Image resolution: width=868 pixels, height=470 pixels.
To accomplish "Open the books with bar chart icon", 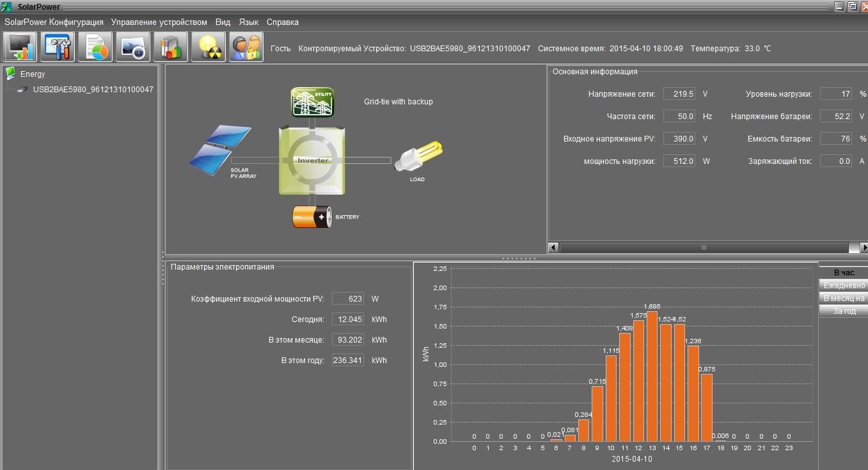I will pos(171,47).
